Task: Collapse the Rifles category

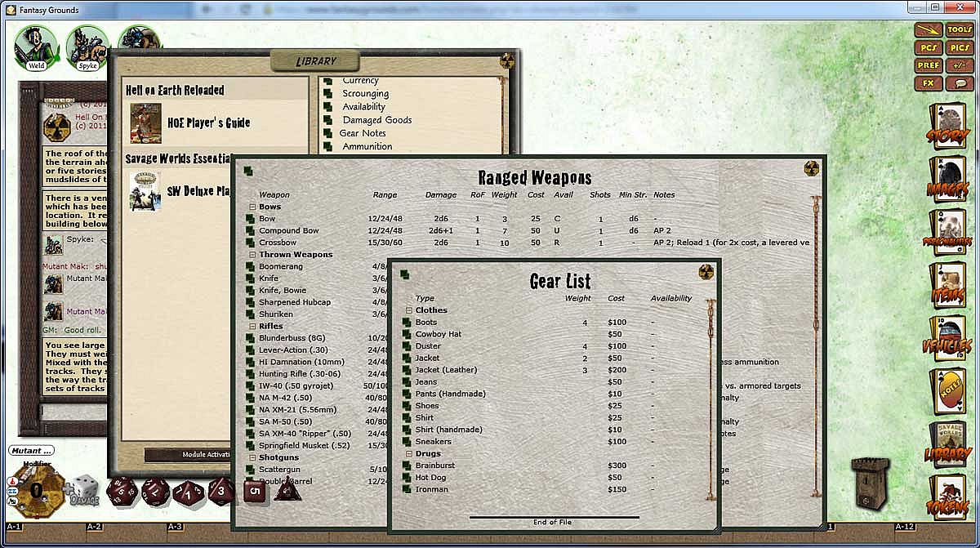Action: pos(252,327)
